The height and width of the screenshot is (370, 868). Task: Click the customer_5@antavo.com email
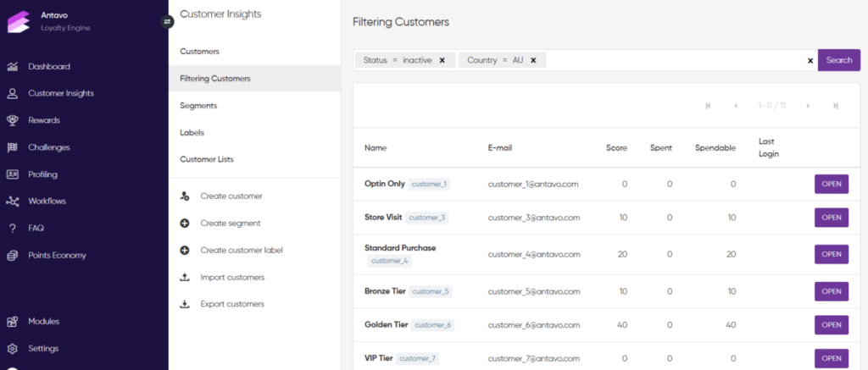pyautogui.click(x=534, y=291)
